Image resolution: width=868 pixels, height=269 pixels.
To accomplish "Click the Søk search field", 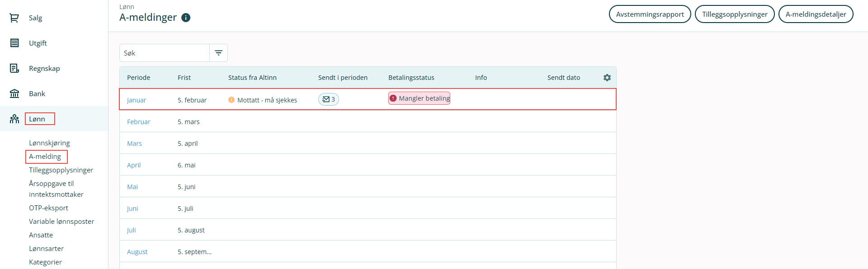I will (x=165, y=53).
